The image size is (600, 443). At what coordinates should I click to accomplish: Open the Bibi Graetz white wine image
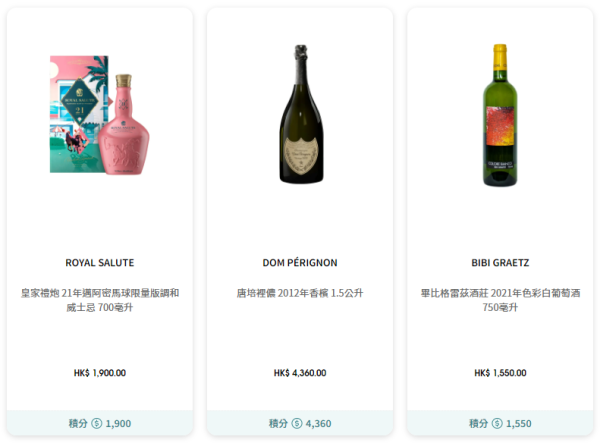point(500,115)
